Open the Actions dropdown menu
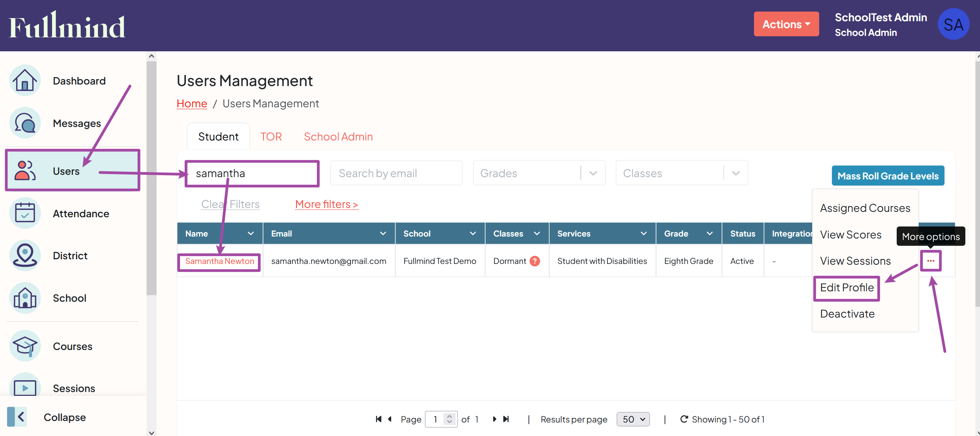The height and width of the screenshot is (436, 980). tap(786, 24)
